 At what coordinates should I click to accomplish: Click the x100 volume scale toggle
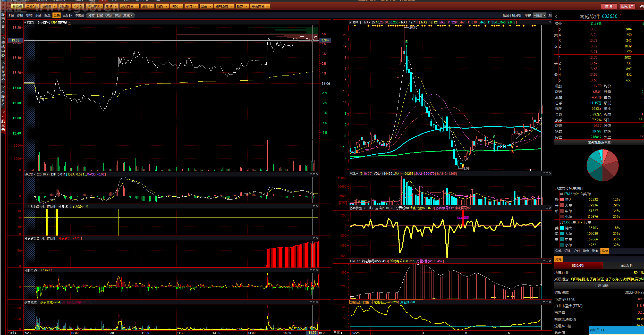coord(343,203)
